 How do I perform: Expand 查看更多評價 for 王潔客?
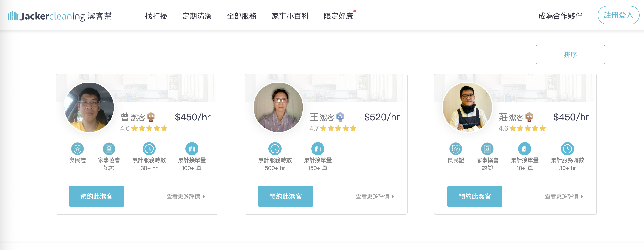[x=375, y=196]
